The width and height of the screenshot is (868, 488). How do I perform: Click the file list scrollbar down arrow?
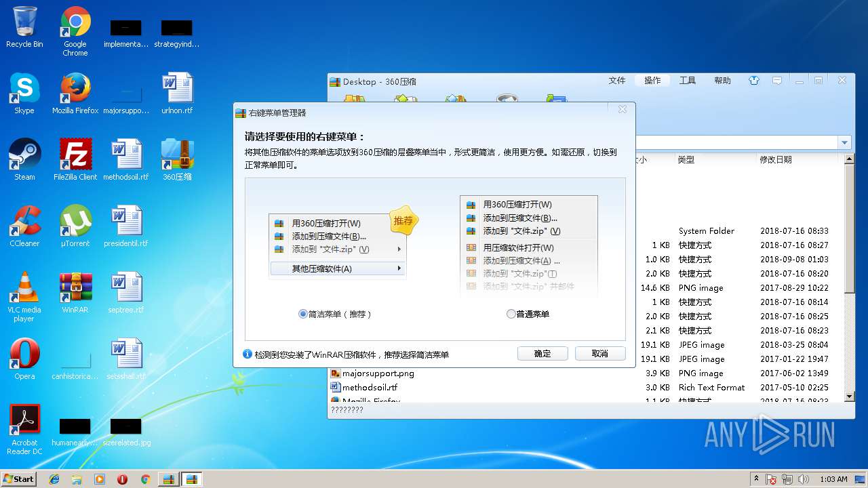[849, 396]
